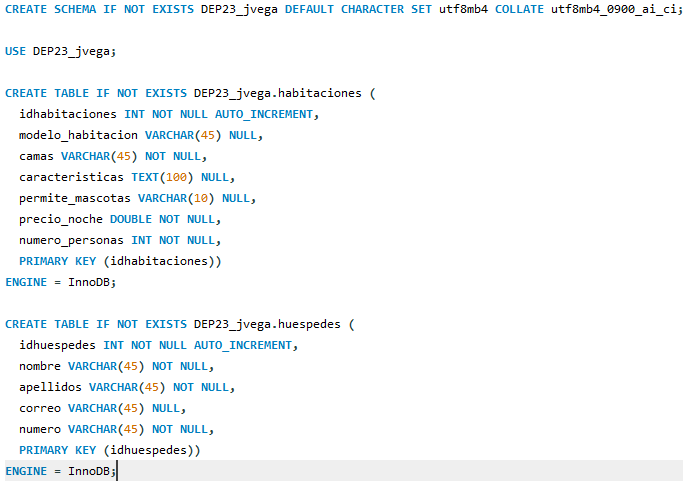688x487 pixels.
Task: Click the "CREATE SCHEMA" keywords on the first line
Action: pyautogui.click(x=50, y=9)
